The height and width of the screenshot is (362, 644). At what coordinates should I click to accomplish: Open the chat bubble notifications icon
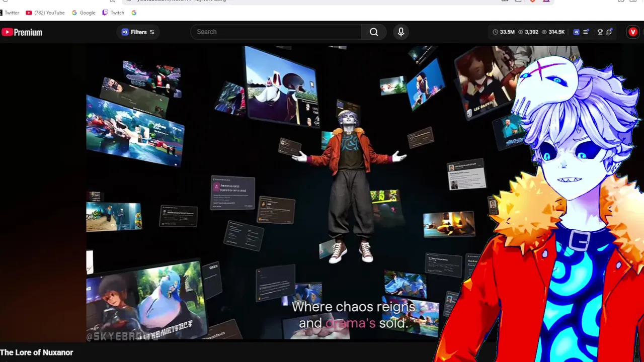[x=609, y=32]
